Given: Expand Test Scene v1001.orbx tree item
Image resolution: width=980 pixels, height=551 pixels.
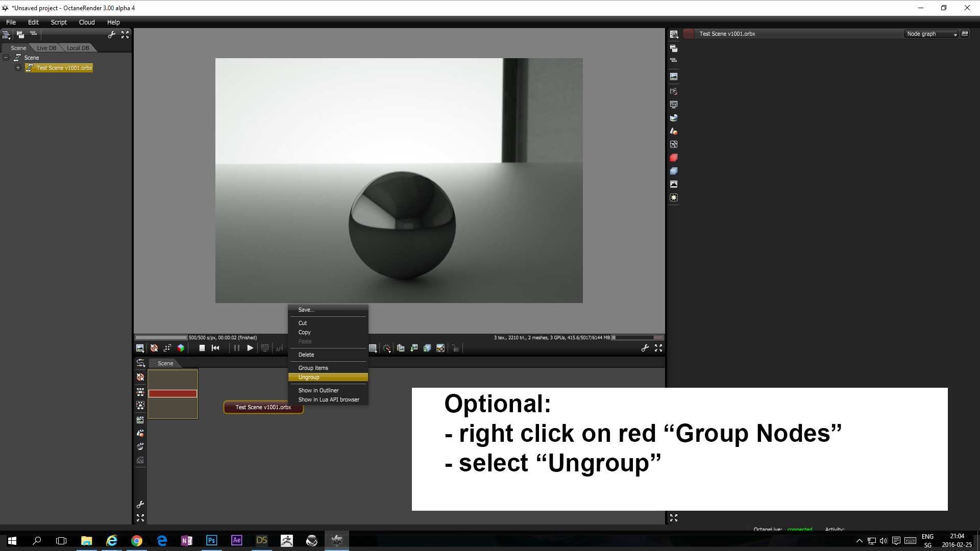Looking at the screenshot, I should pos(18,68).
